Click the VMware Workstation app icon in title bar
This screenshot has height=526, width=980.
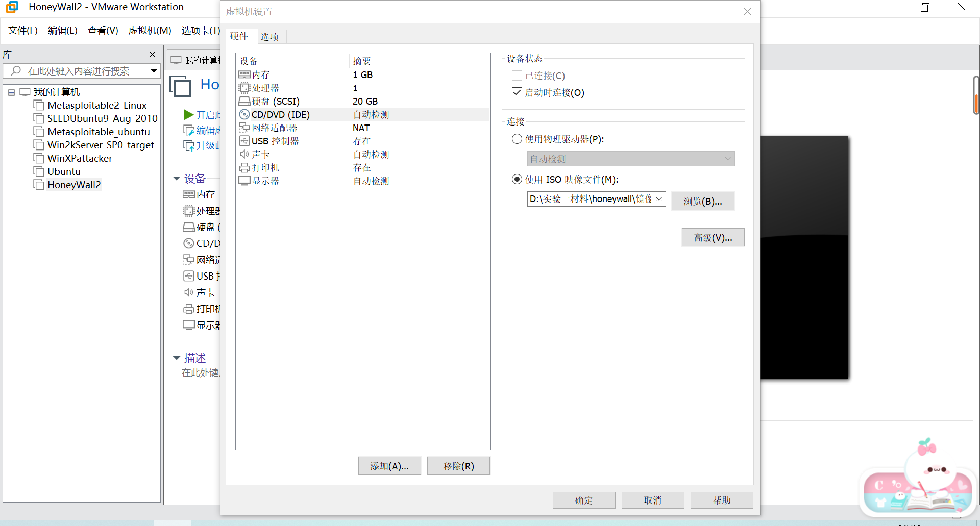[x=12, y=7]
